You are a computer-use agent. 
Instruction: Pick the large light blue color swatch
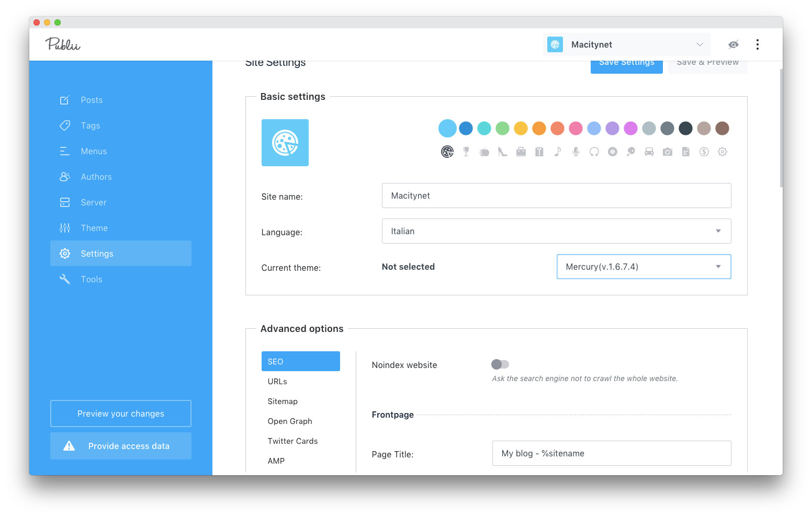447,128
